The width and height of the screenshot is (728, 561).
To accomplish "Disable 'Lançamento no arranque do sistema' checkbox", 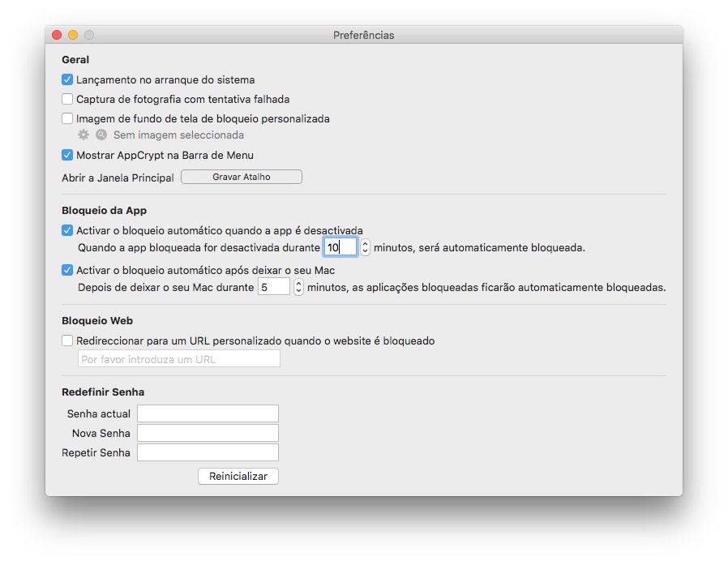I will (x=67, y=80).
